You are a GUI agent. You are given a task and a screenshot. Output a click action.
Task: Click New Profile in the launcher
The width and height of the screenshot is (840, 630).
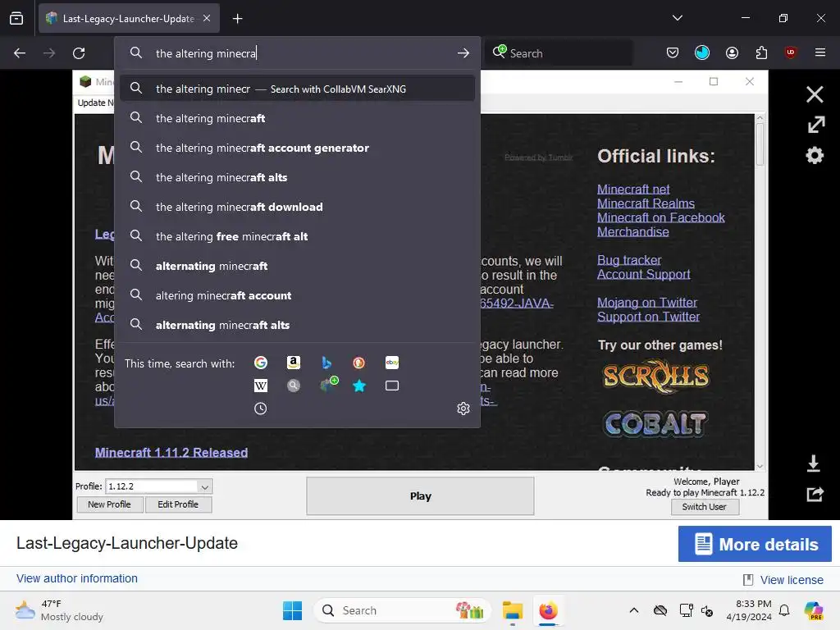click(x=109, y=504)
